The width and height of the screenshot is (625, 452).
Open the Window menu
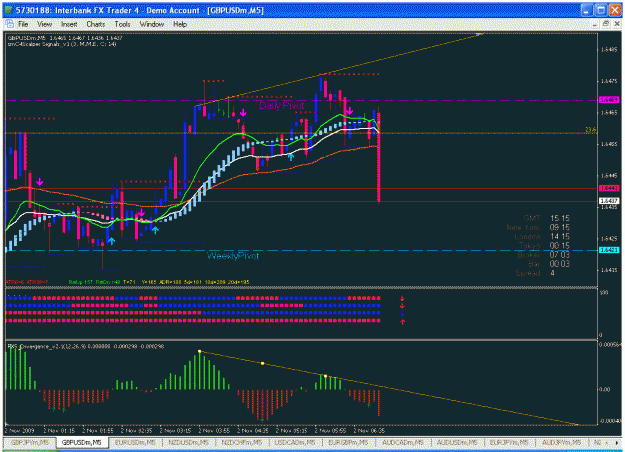[152, 24]
